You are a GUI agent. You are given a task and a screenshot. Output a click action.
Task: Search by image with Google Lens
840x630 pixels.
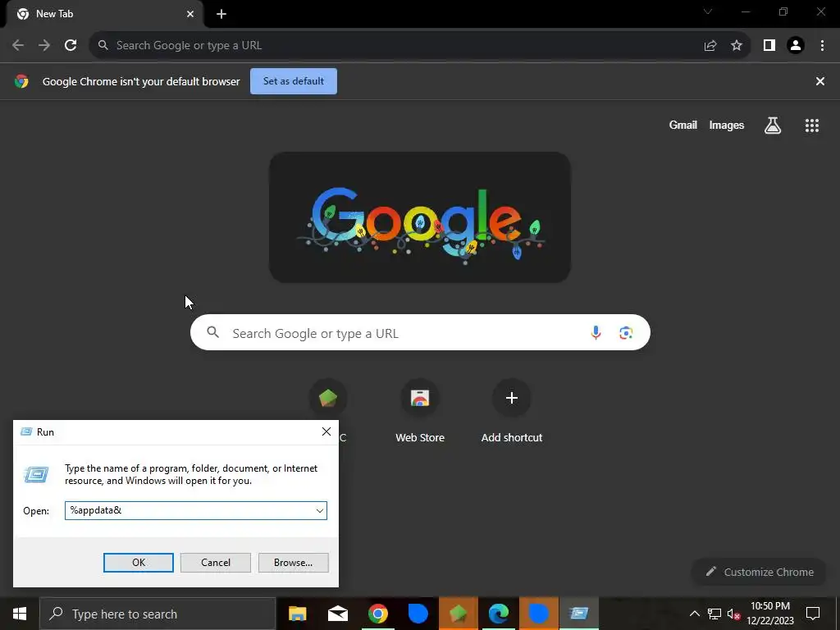coord(626,333)
